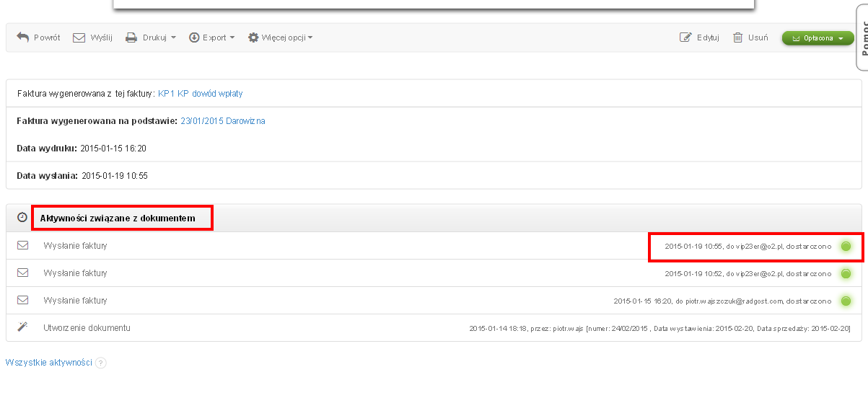
Task: Click the gear icon for Więcej opcji
Action: pos(253,37)
